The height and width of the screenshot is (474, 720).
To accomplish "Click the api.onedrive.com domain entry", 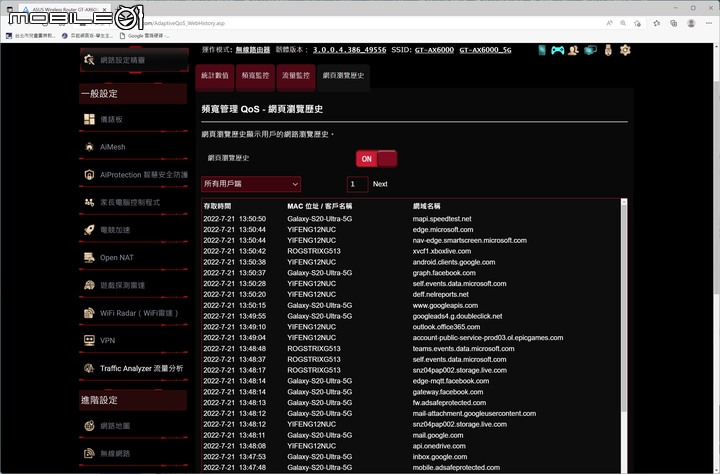I will pos(439,446).
